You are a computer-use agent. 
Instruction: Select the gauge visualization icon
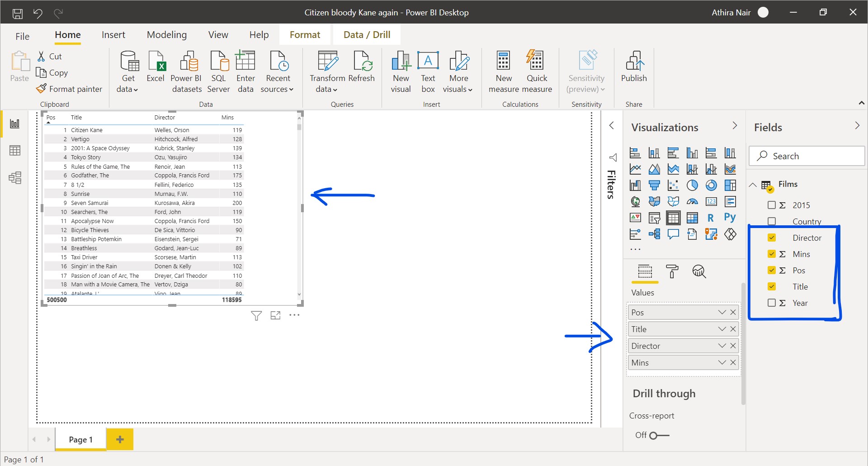(692, 201)
